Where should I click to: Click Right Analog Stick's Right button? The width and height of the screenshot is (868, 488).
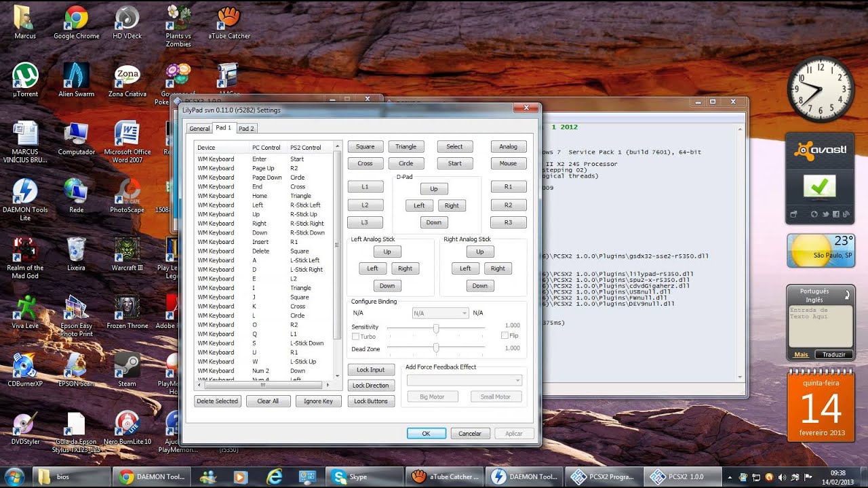coord(498,268)
